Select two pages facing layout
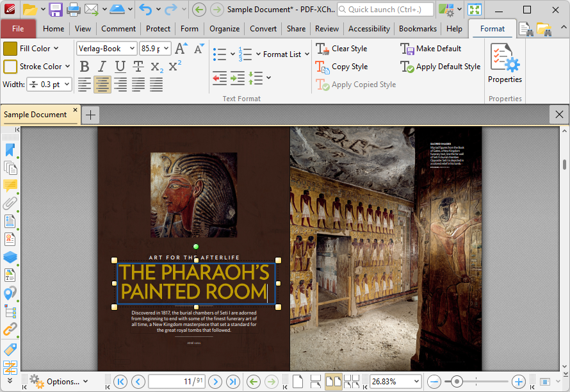Screen dimensions: 570x392 coord(333,382)
